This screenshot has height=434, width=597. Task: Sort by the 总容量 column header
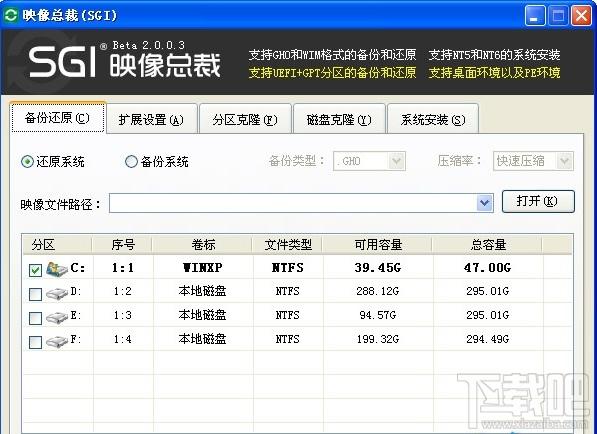coord(488,245)
